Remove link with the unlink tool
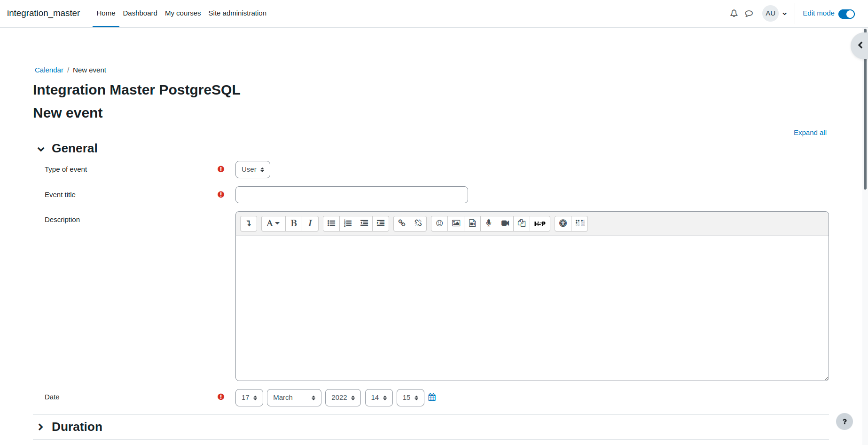The image size is (868, 445). pos(418,223)
